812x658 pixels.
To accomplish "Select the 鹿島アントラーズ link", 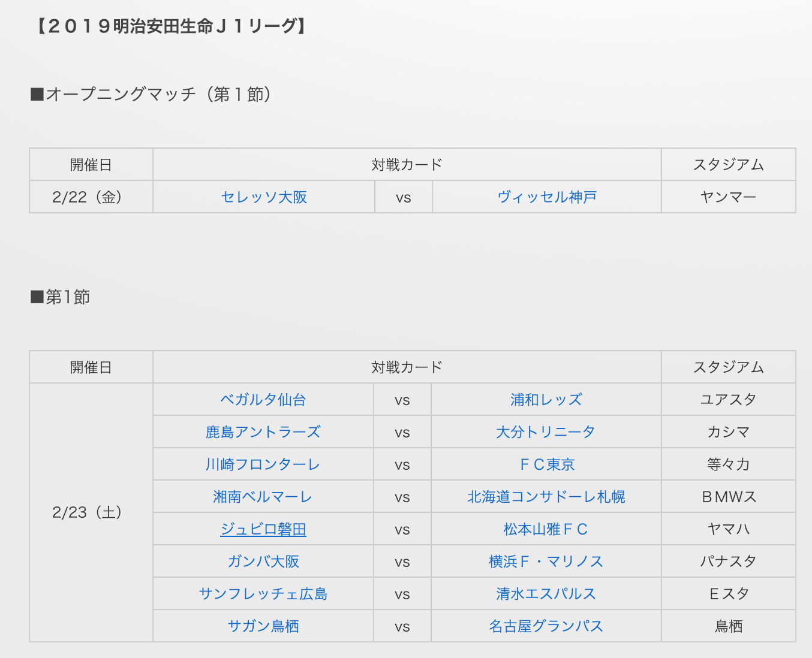I will pyautogui.click(x=263, y=432).
